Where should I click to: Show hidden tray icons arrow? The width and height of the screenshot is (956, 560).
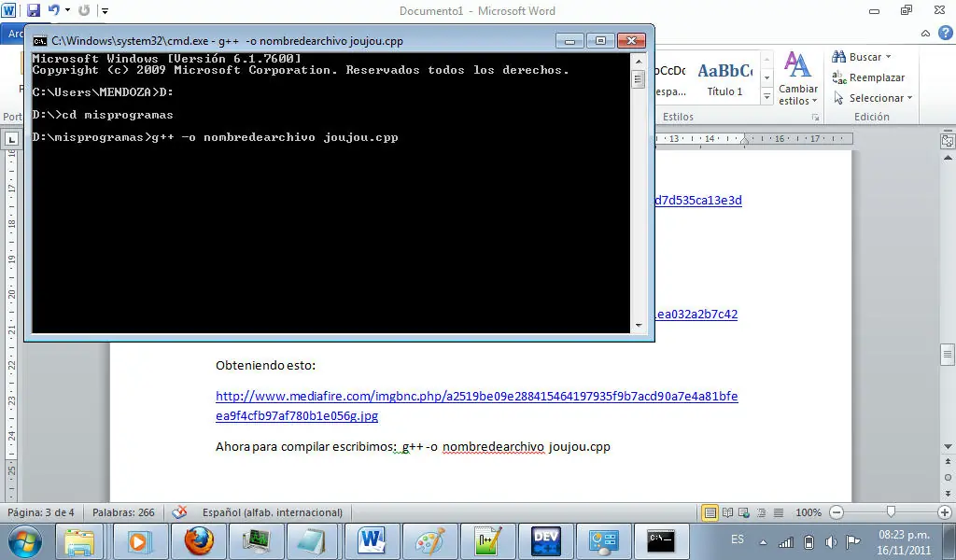[x=763, y=542]
